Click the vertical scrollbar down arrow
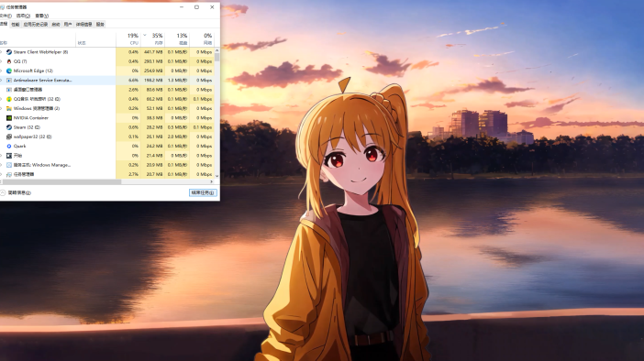The image size is (644, 361). tap(217, 176)
